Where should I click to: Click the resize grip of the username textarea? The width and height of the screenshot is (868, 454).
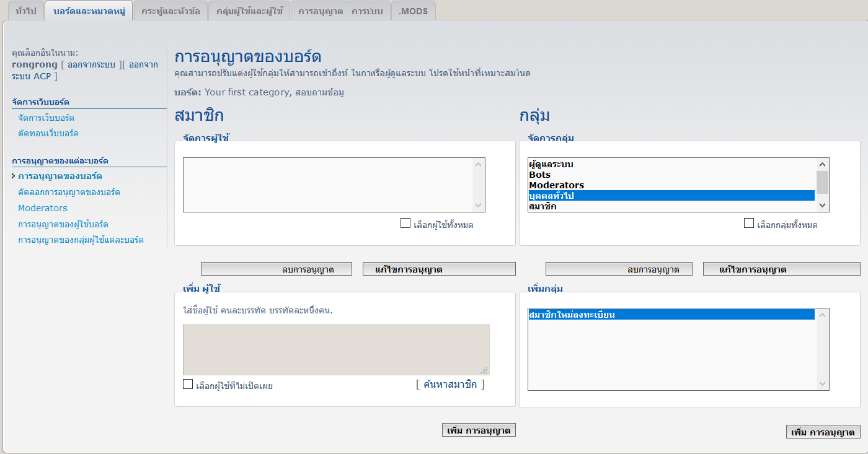tap(485, 370)
